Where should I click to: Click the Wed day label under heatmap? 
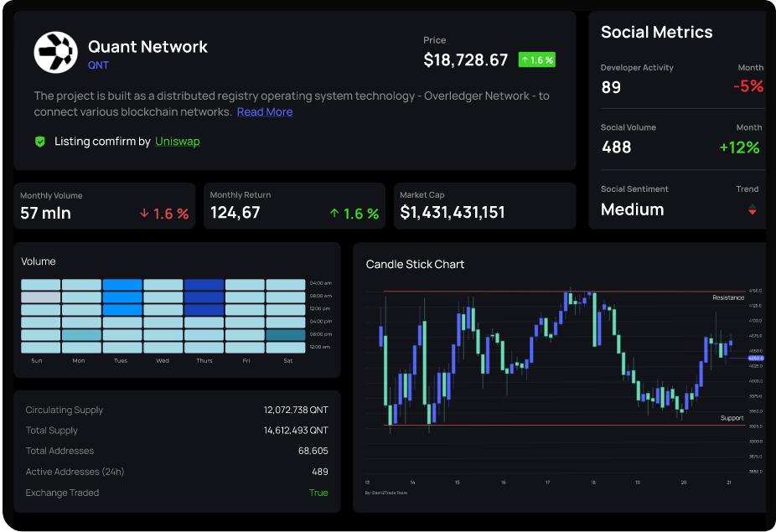point(163,361)
